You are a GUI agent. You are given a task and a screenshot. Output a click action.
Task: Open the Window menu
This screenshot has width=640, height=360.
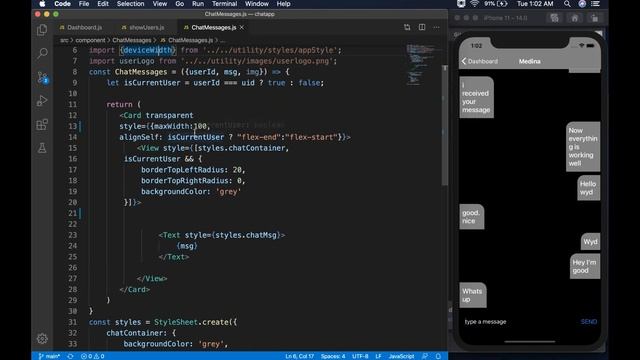point(257,4)
